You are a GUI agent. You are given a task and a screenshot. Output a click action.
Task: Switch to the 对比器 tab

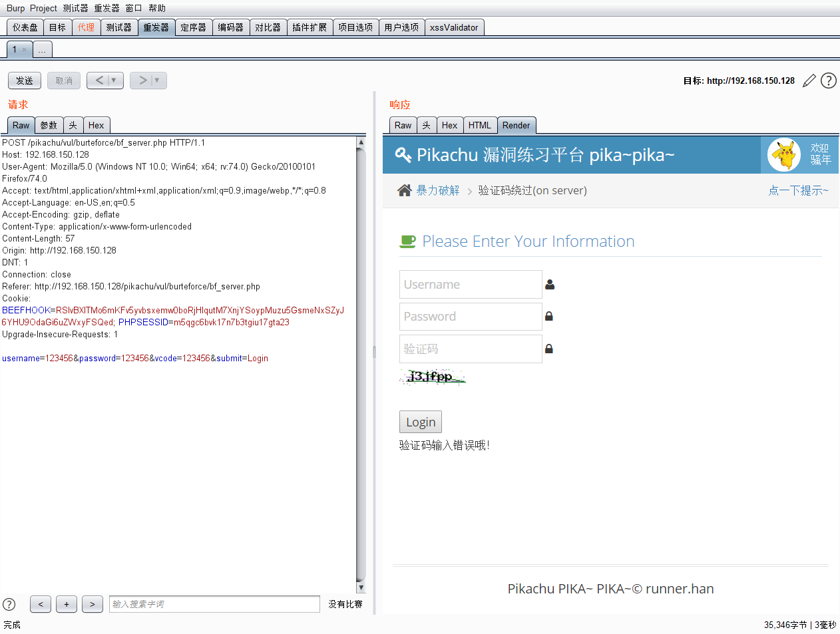pos(268,27)
